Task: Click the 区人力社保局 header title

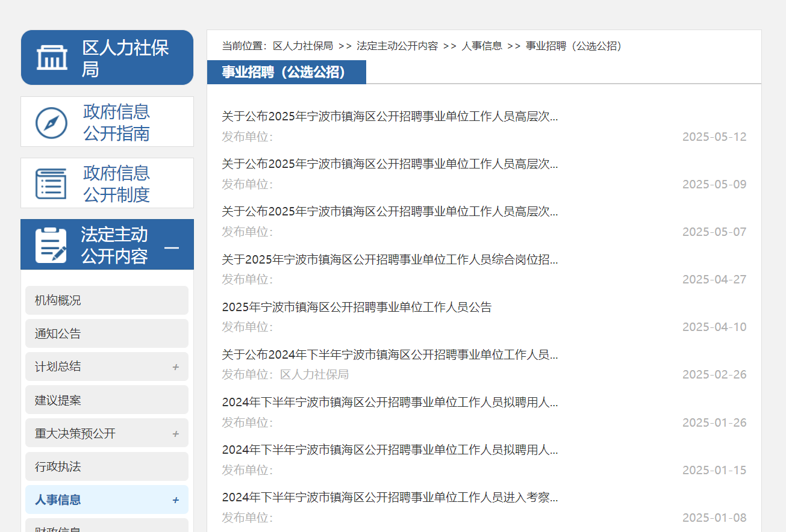Action: 125,58
